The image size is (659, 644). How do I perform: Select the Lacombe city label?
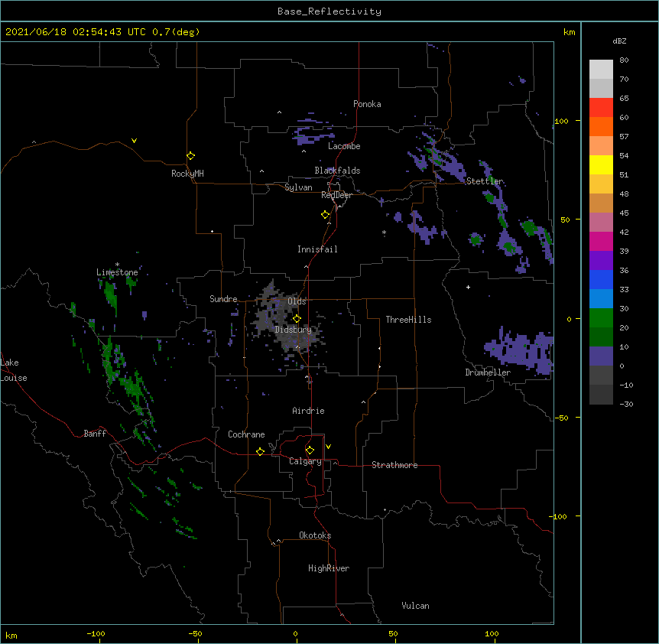click(x=344, y=146)
